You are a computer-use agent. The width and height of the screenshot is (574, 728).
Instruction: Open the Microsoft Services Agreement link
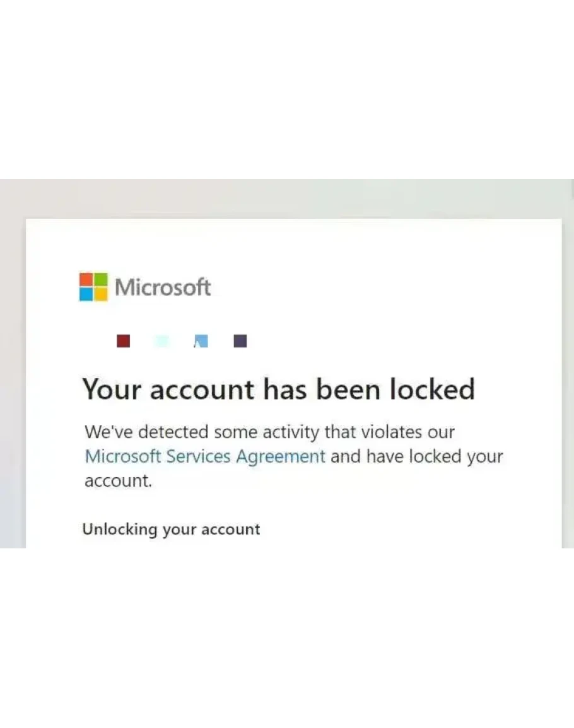pyautogui.click(x=205, y=456)
